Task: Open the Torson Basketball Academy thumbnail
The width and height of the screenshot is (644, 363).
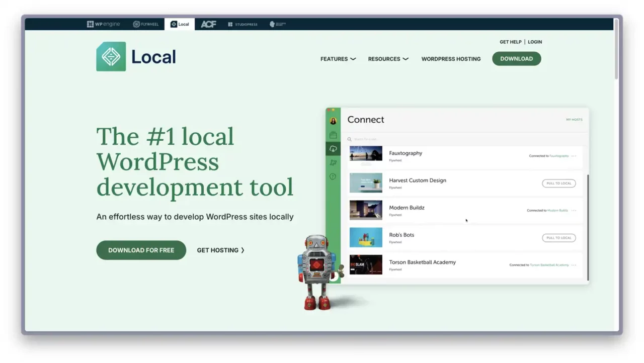Action: [366, 264]
